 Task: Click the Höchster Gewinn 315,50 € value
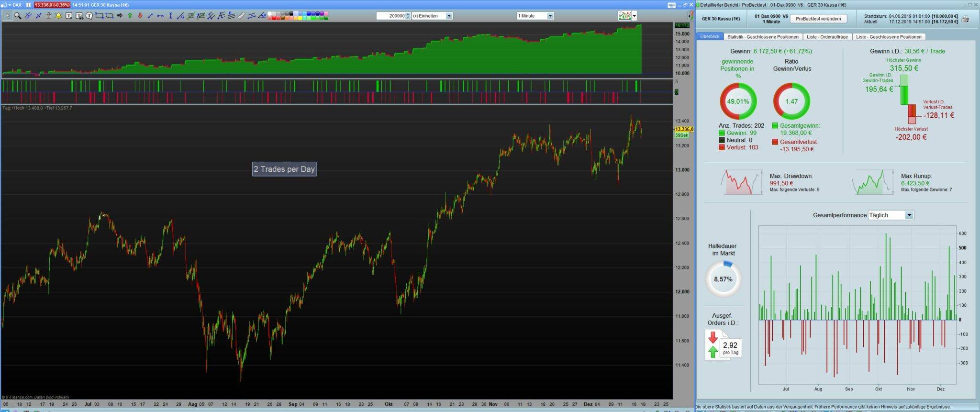[x=904, y=68]
